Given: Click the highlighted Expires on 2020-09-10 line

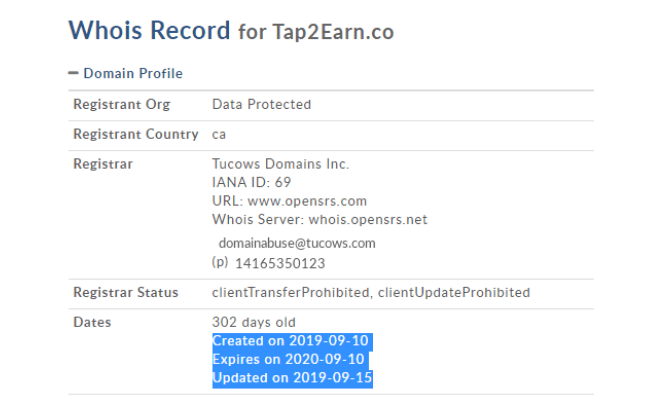Looking at the screenshot, I should pos(289,359).
